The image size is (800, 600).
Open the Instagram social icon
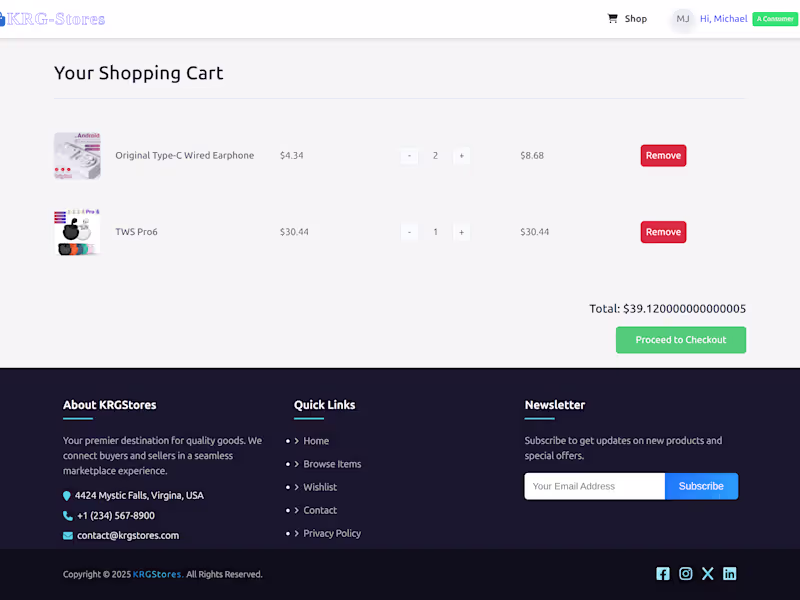coord(685,573)
